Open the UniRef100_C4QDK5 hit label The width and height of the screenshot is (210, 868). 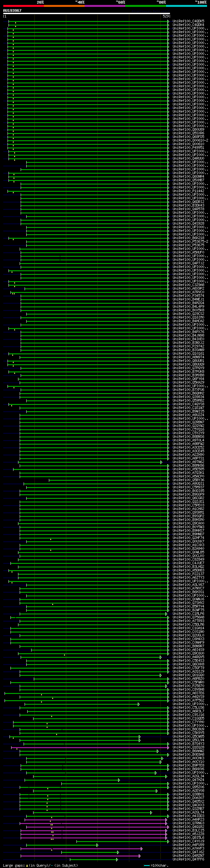(188, 21)
